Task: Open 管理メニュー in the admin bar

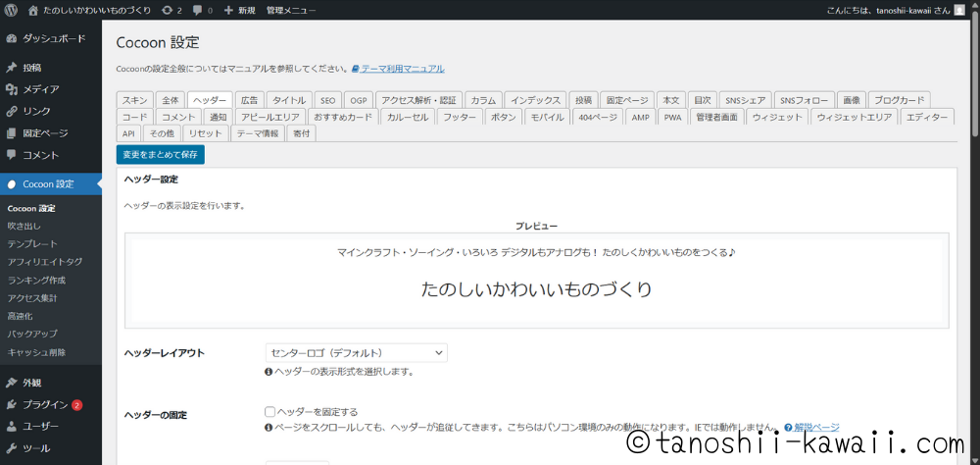Action: tap(291, 10)
